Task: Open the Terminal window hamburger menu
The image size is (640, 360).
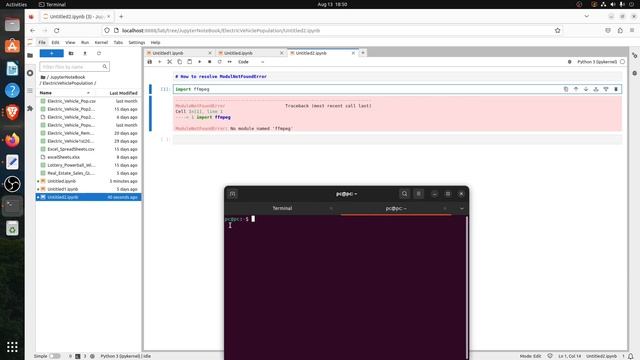Action: click(419, 194)
